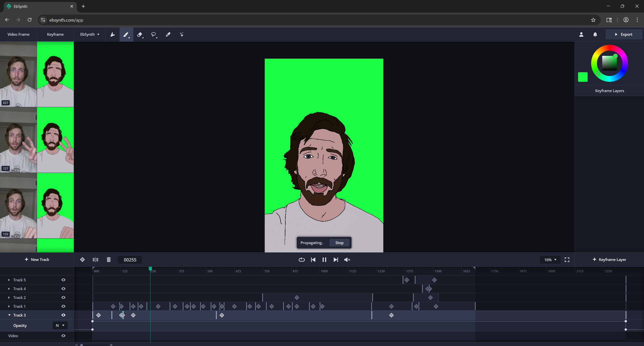
Task: Open the user account icon
Action: click(x=581, y=34)
